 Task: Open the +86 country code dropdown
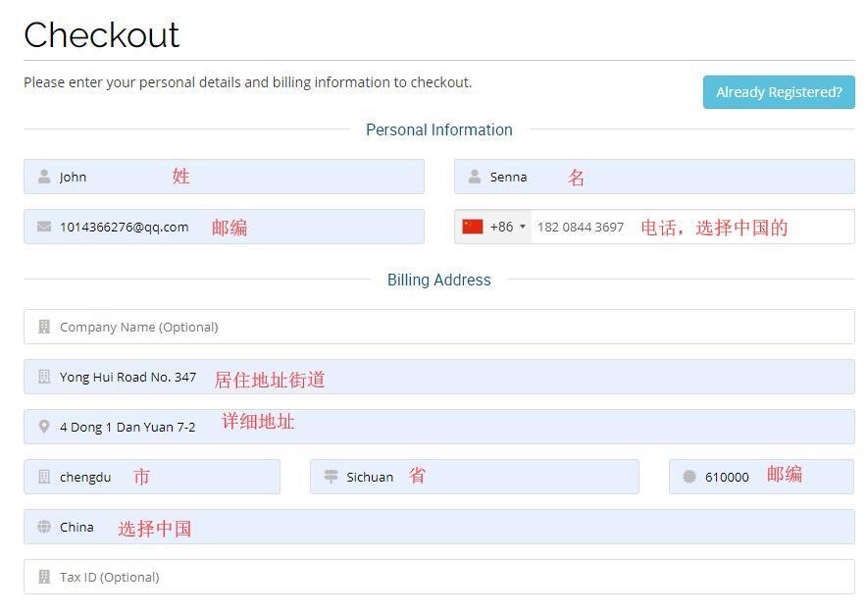508,227
